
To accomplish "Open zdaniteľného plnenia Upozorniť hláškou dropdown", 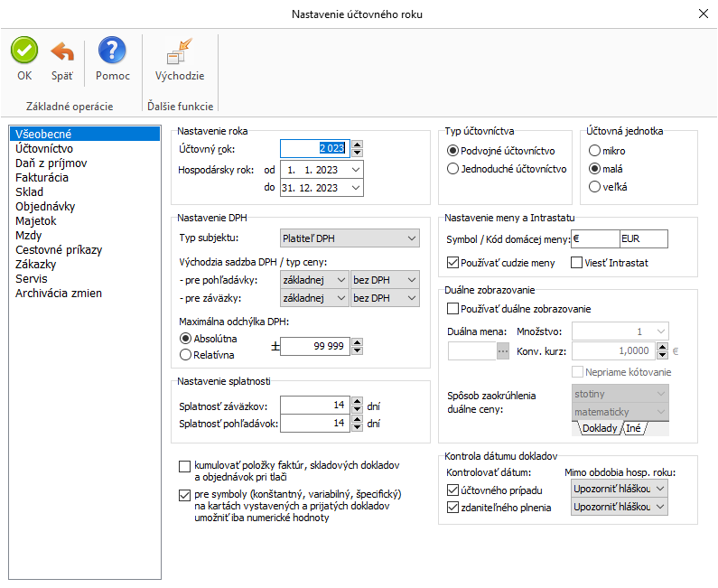I will tap(619, 507).
